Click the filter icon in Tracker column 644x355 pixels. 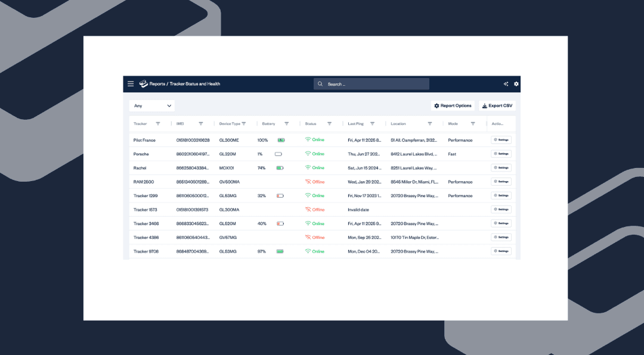pos(158,124)
